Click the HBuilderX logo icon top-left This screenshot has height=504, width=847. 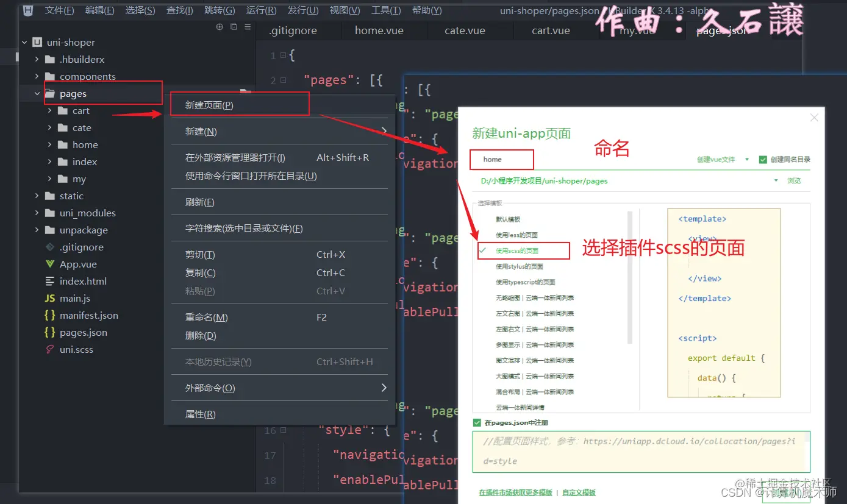point(27,10)
